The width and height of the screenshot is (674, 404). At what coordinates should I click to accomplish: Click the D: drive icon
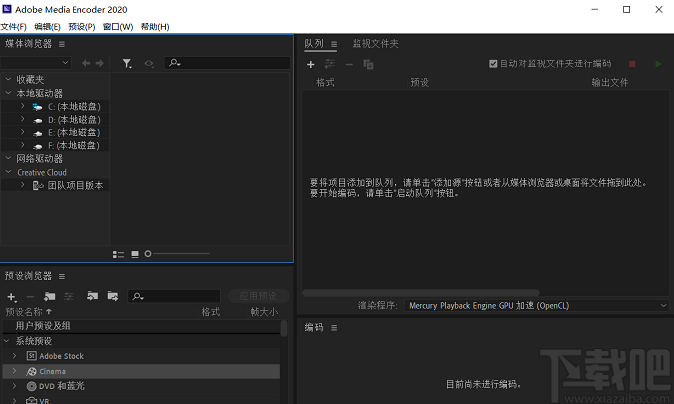pos(38,120)
